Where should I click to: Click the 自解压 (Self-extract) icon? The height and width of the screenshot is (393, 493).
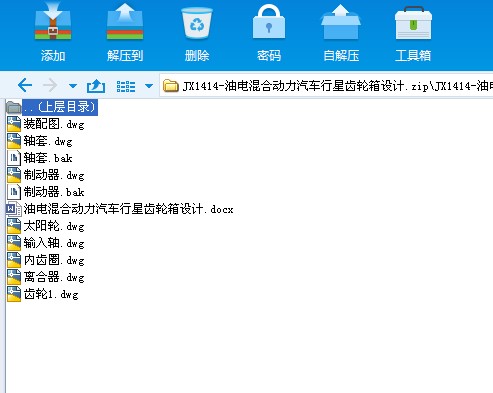(x=341, y=23)
